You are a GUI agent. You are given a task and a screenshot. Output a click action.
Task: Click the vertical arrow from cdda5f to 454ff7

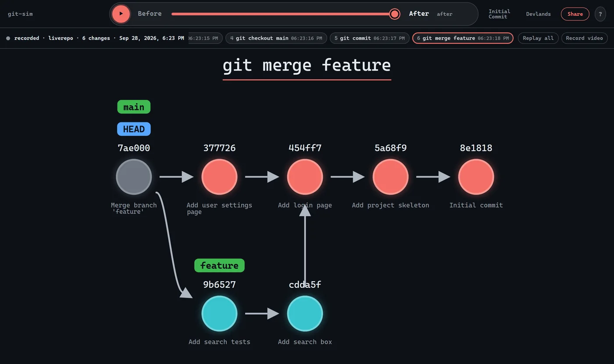pos(305,245)
